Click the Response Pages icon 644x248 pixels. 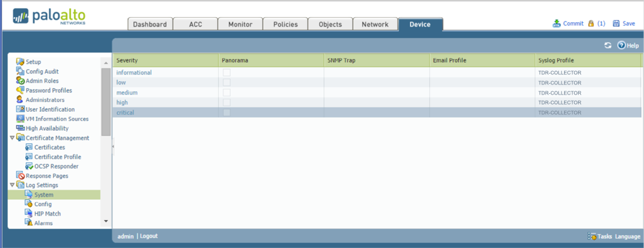coord(20,176)
